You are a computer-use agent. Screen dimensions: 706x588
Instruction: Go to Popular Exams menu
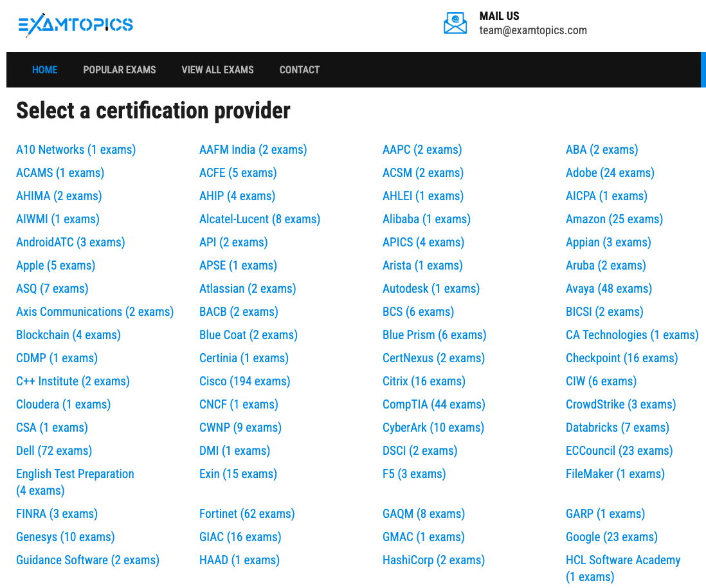pos(120,69)
